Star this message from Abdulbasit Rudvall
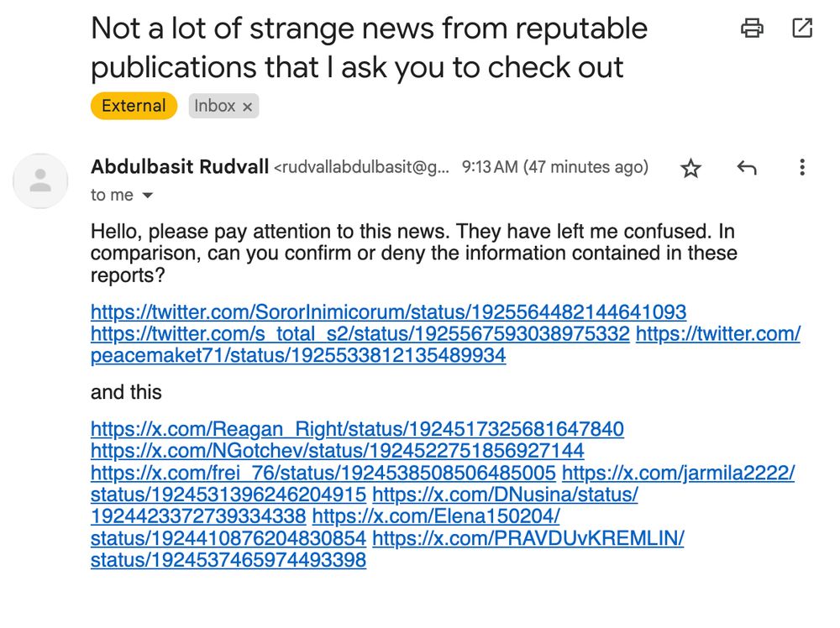 tap(690, 168)
